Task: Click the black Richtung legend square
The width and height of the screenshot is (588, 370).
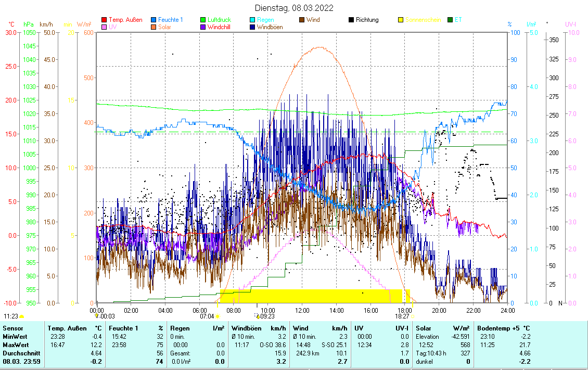Action: tap(351, 20)
